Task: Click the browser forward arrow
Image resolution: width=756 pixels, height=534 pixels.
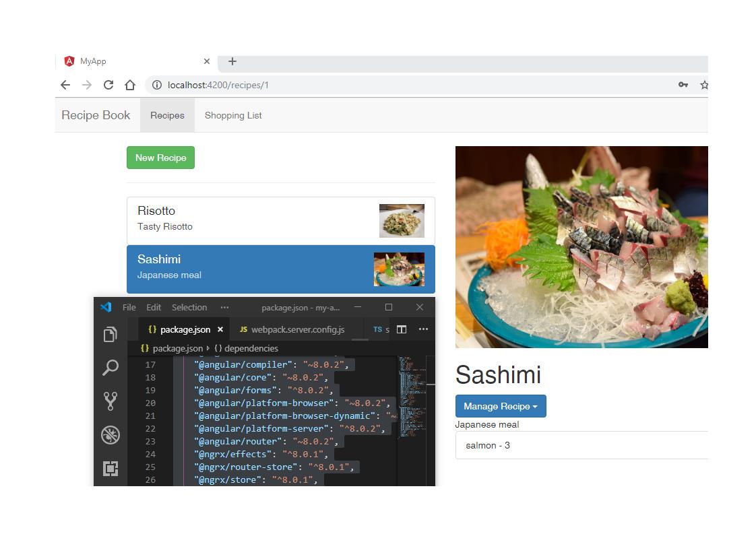Action: [x=87, y=85]
